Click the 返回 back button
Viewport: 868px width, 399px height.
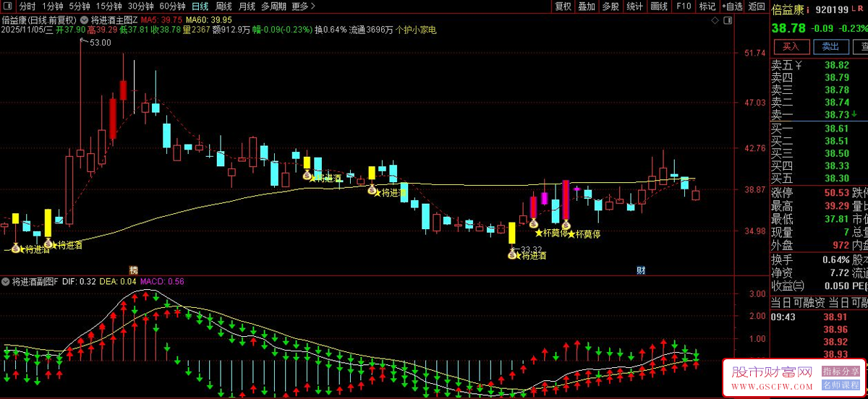point(757,7)
